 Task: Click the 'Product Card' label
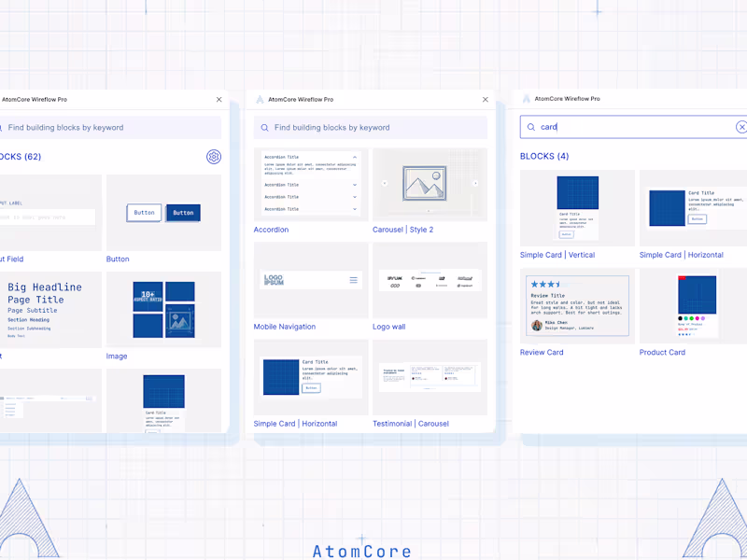662,353
